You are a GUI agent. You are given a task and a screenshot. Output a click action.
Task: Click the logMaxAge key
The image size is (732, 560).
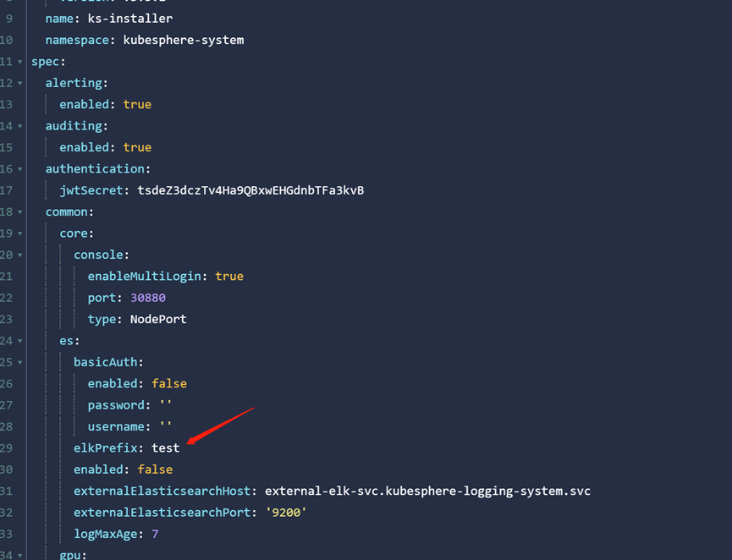coord(106,534)
